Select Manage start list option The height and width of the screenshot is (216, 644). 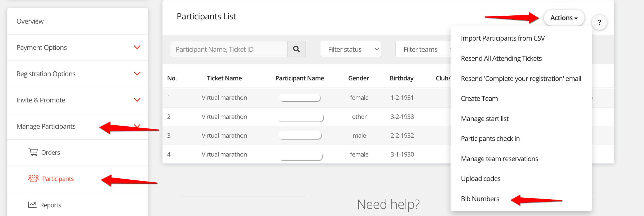click(x=484, y=119)
